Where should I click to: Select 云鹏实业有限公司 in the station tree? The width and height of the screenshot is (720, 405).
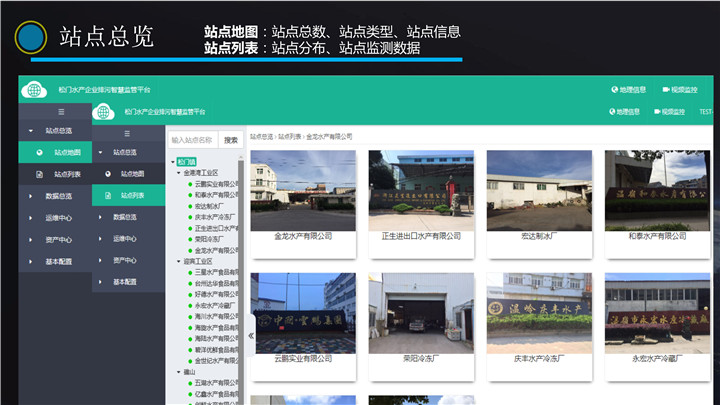[x=216, y=184]
